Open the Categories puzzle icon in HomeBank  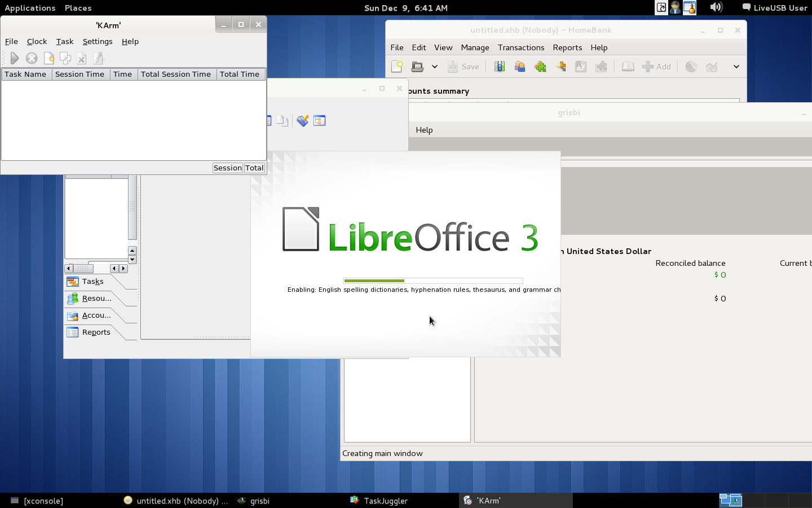pyautogui.click(x=540, y=67)
